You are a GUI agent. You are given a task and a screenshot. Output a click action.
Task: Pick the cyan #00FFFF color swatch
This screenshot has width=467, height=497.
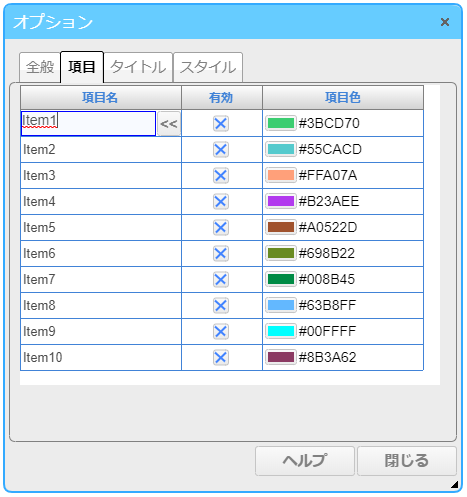pyautogui.click(x=281, y=331)
